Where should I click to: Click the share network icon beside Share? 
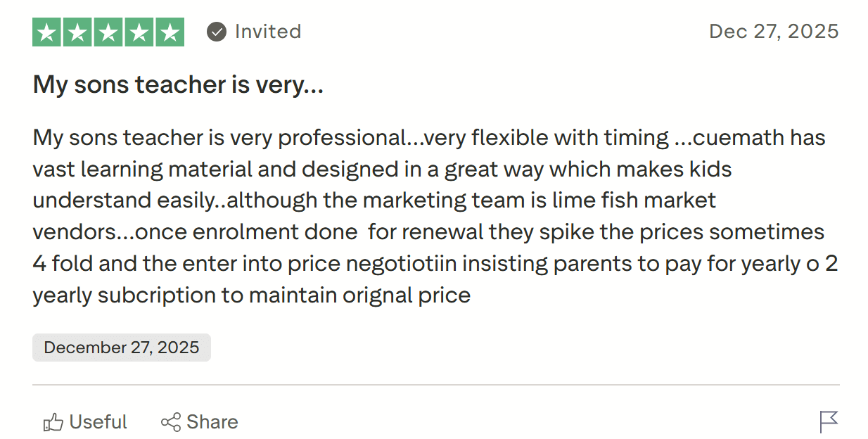pos(171,421)
